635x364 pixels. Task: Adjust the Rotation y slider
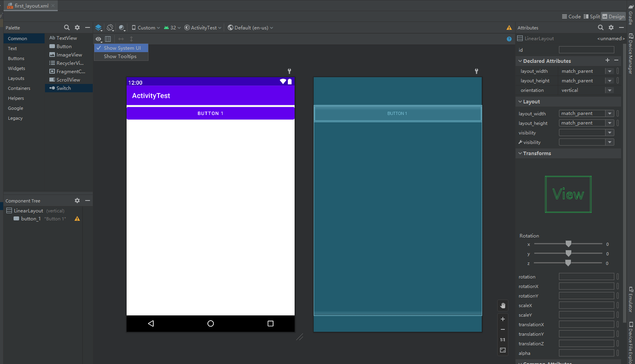click(568, 253)
